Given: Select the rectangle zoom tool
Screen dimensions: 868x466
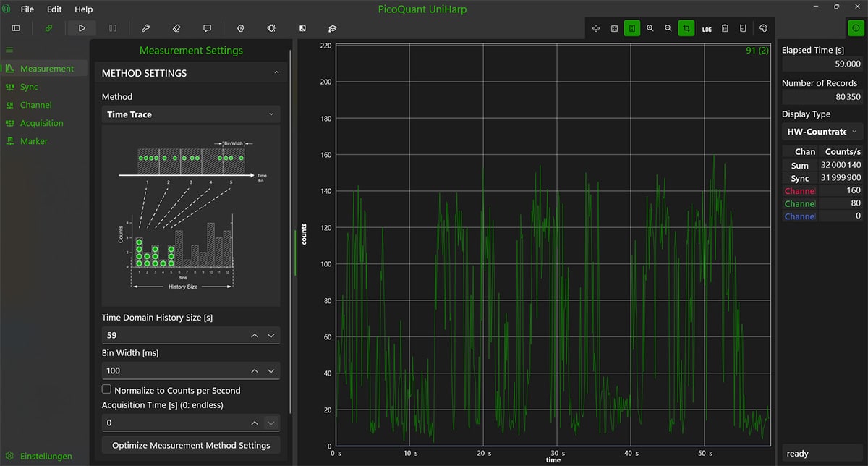Looking at the screenshot, I should (685, 28).
